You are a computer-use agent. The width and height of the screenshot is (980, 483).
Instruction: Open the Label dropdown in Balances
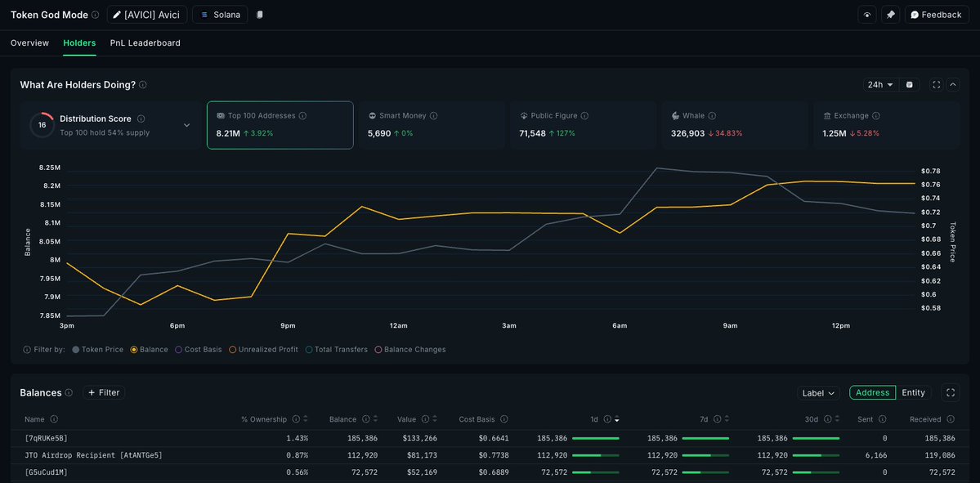tap(818, 393)
